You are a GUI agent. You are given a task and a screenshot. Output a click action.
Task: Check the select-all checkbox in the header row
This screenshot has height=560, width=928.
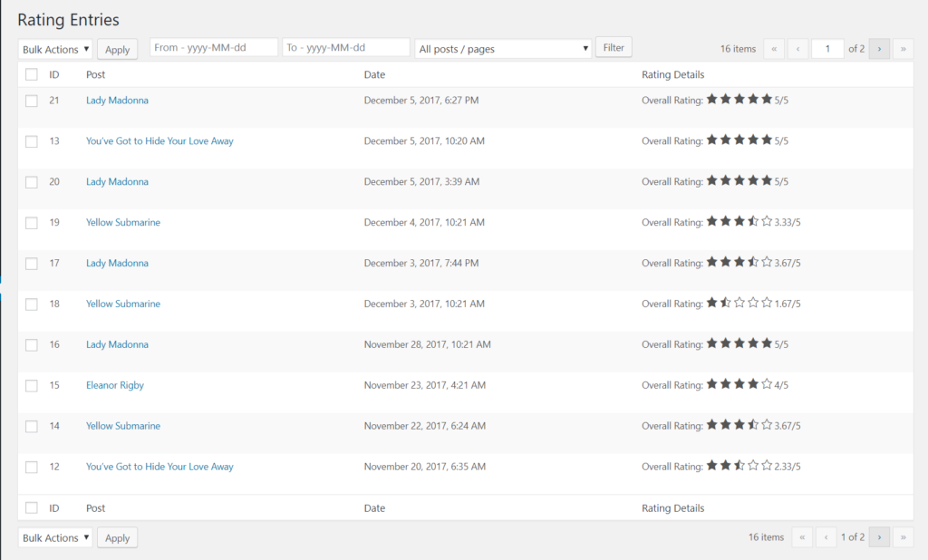(30, 74)
